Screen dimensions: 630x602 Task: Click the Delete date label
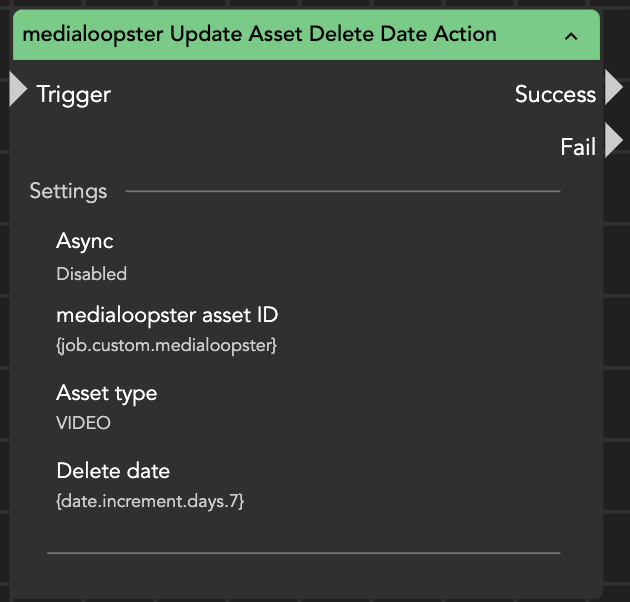pos(113,471)
